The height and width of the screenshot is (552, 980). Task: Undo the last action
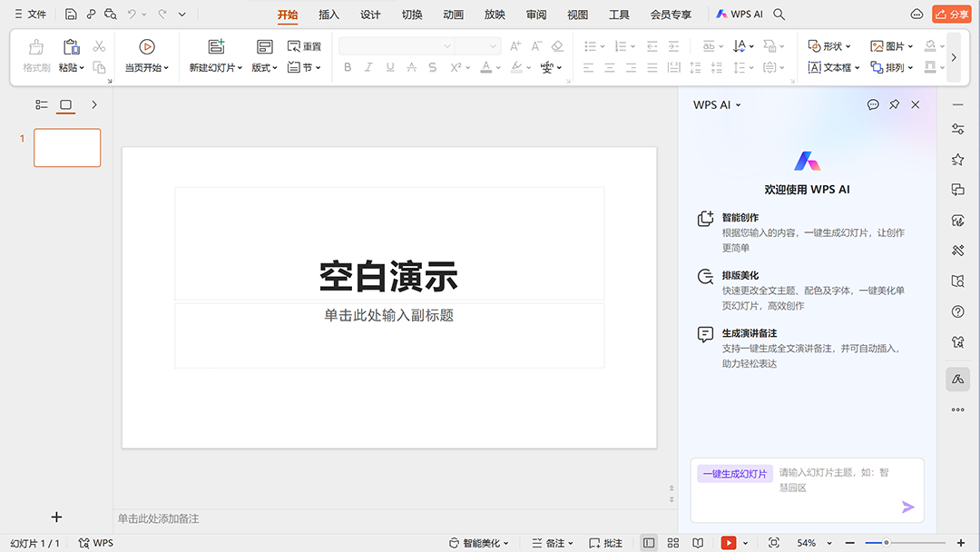click(132, 14)
